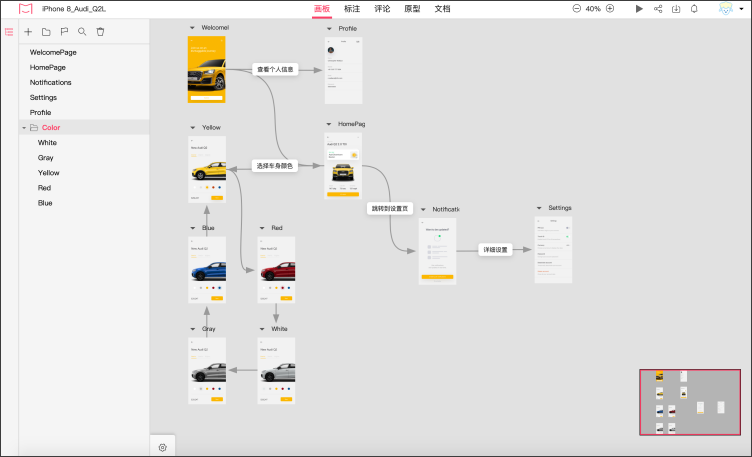
Task: Create a new folder with folder icon
Action: point(46,32)
